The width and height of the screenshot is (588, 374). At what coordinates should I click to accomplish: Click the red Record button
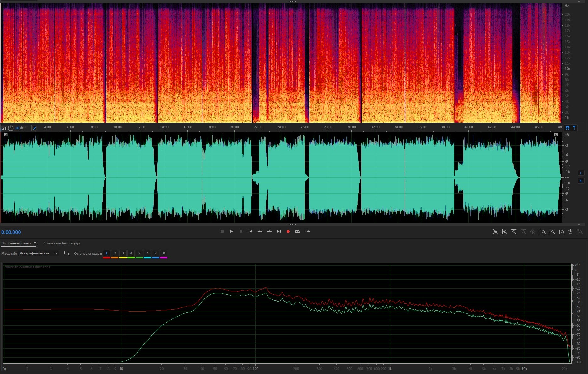(288, 232)
